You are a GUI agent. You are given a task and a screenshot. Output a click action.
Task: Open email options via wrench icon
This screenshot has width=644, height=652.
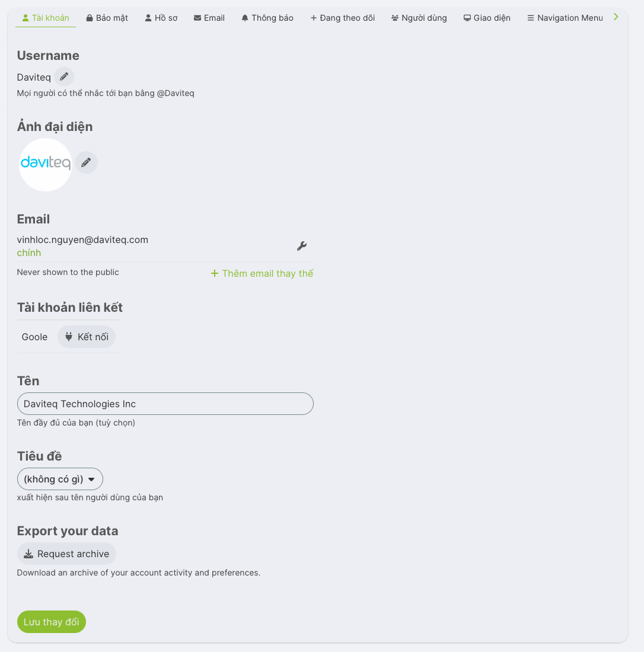point(301,246)
